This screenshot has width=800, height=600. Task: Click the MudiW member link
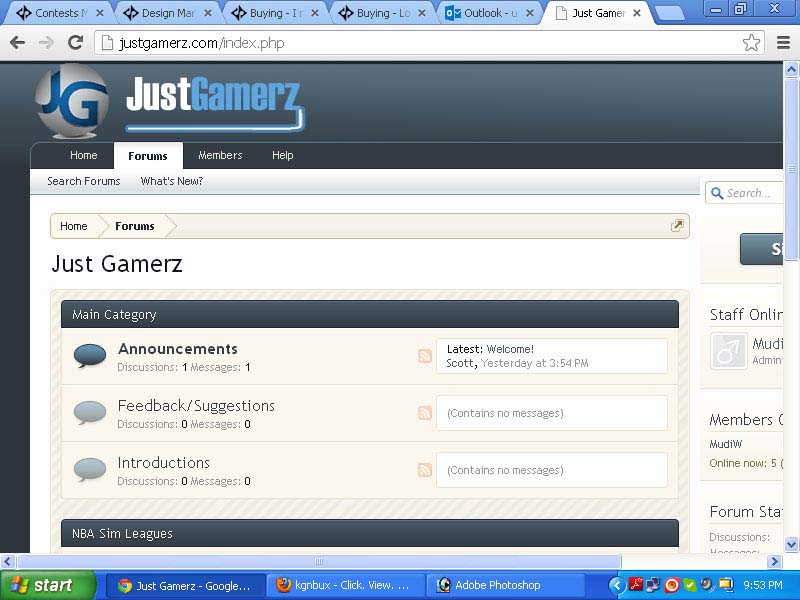726,444
